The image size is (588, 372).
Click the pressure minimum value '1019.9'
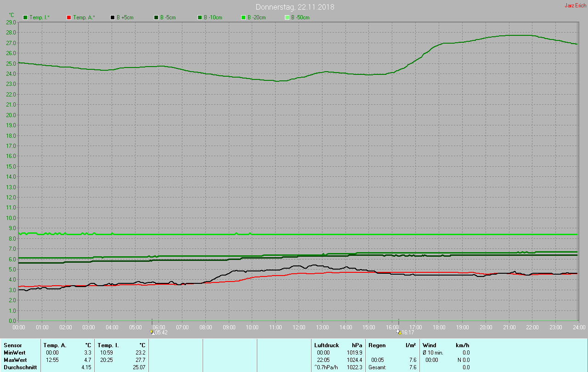click(x=355, y=353)
